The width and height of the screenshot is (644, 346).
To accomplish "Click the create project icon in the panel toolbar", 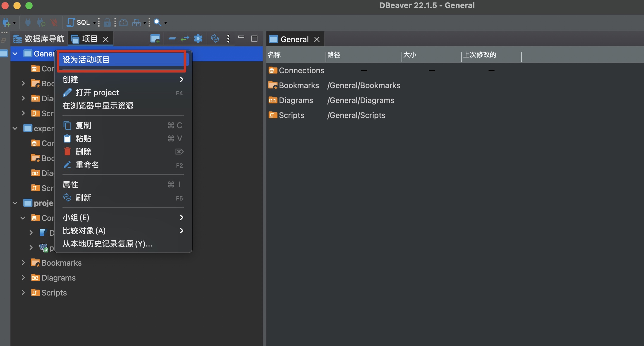I will pos(155,39).
